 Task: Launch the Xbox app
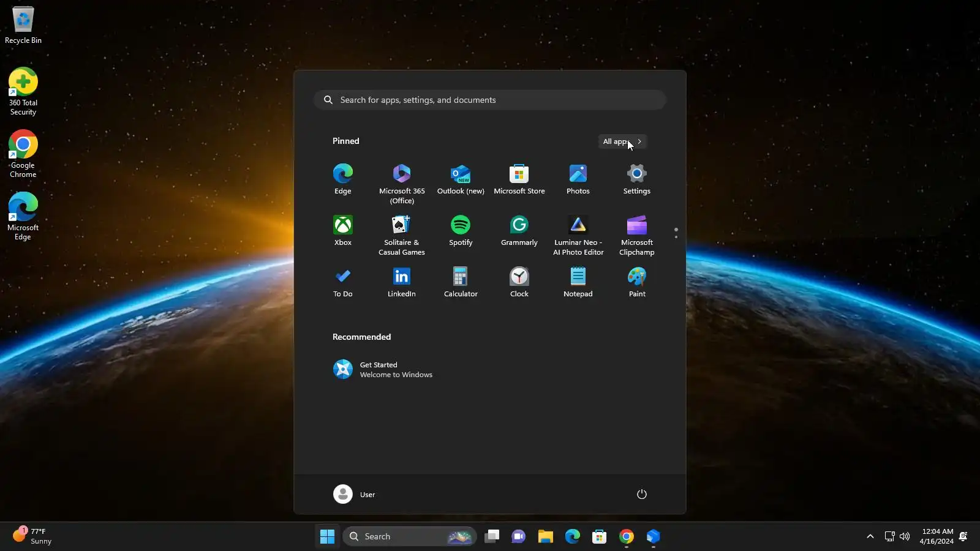[343, 231]
